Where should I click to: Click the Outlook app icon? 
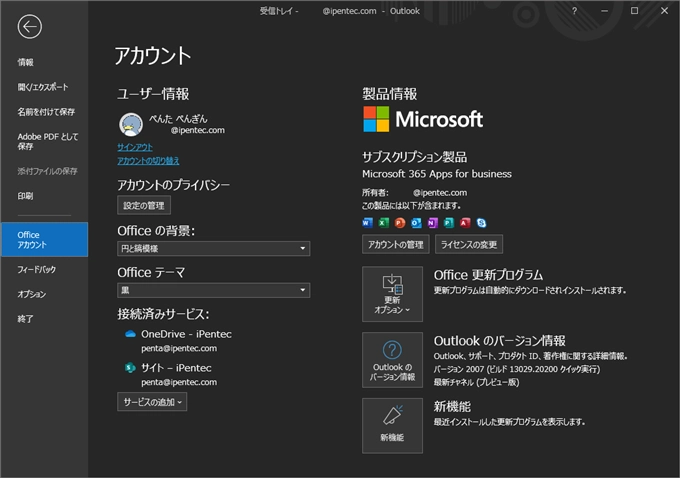tap(416, 223)
